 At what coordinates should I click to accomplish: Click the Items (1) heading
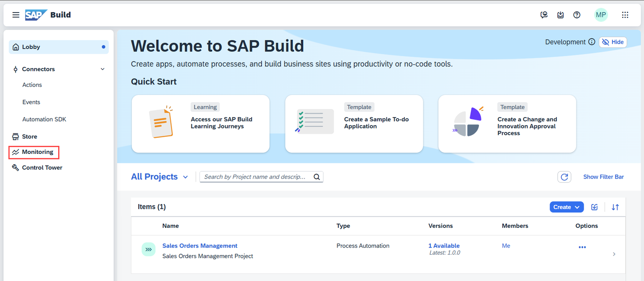coord(152,207)
